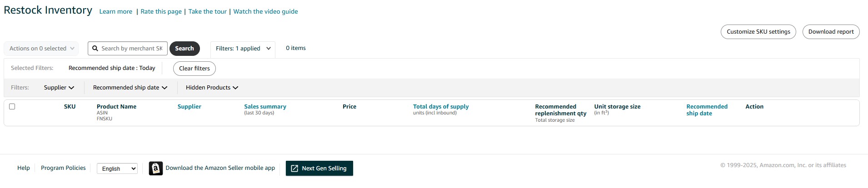The height and width of the screenshot is (188, 868).
Task: Clear filters using the Clear filters button
Action: pyautogui.click(x=195, y=69)
